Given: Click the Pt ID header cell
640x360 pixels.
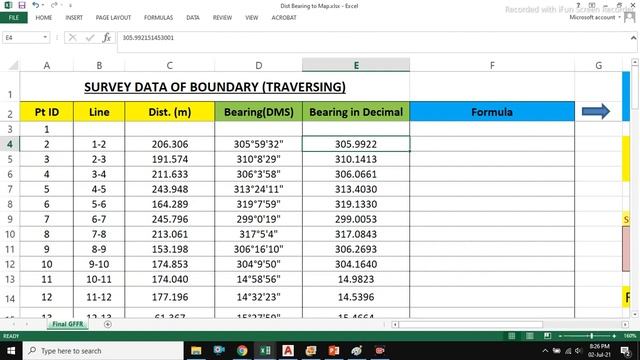Looking at the screenshot, I should pos(47,112).
